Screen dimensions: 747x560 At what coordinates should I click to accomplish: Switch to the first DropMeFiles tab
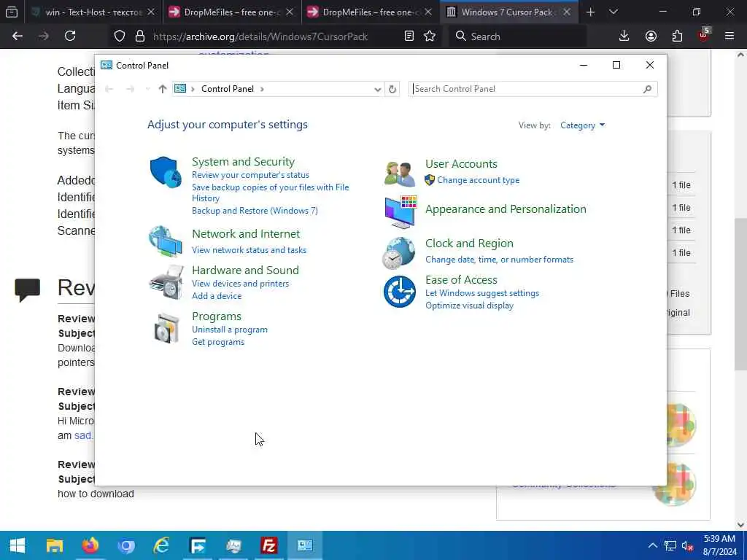click(231, 12)
